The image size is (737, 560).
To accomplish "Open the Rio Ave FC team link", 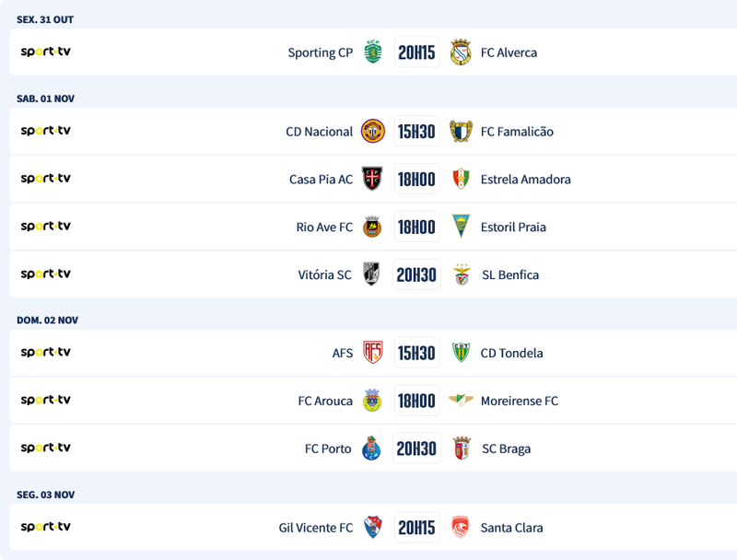I will coord(324,227).
